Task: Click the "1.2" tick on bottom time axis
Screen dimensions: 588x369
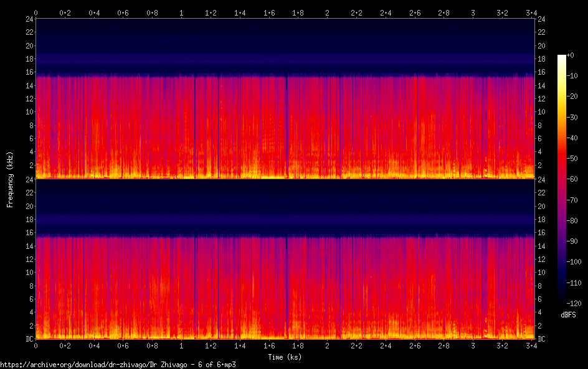Action: coord(211,345)
